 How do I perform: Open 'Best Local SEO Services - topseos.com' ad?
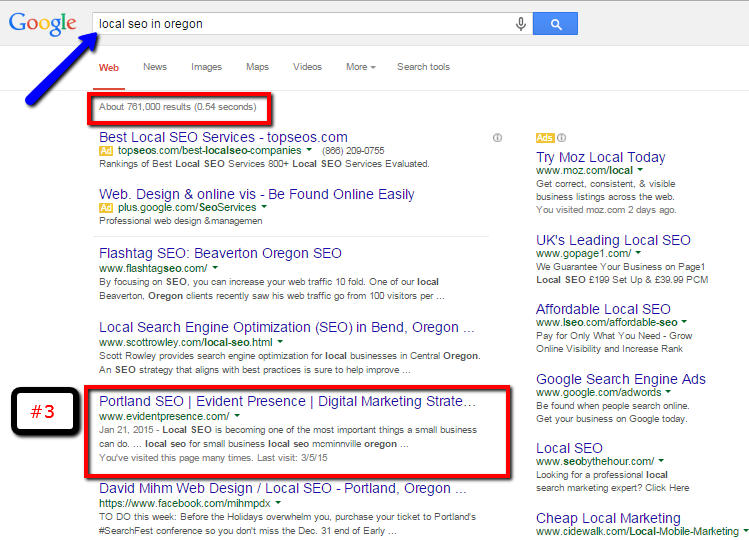pyautogui.click(x=223, y=137)
